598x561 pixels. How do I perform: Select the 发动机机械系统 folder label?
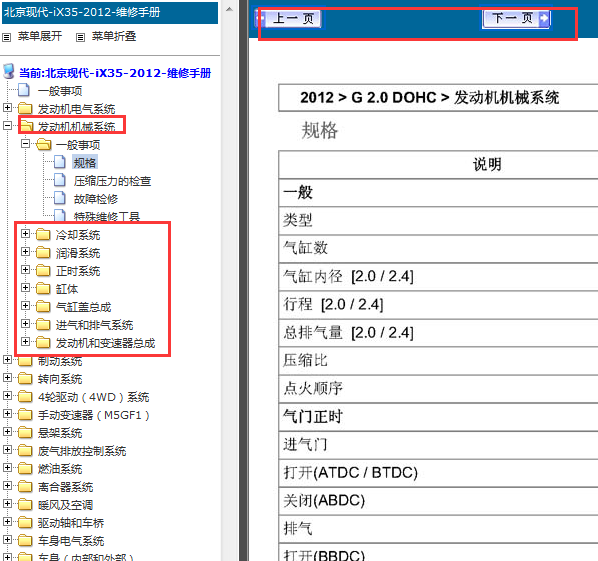coord(76,127)
